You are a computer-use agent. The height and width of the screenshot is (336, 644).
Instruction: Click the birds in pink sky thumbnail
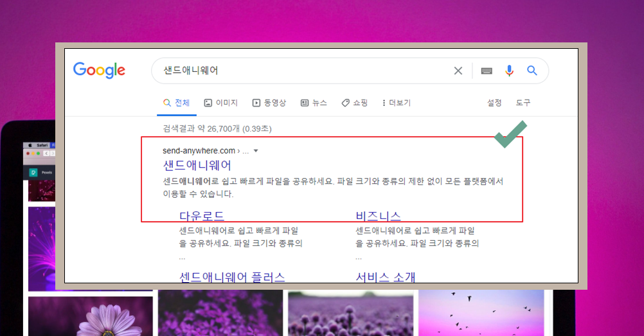481,313
